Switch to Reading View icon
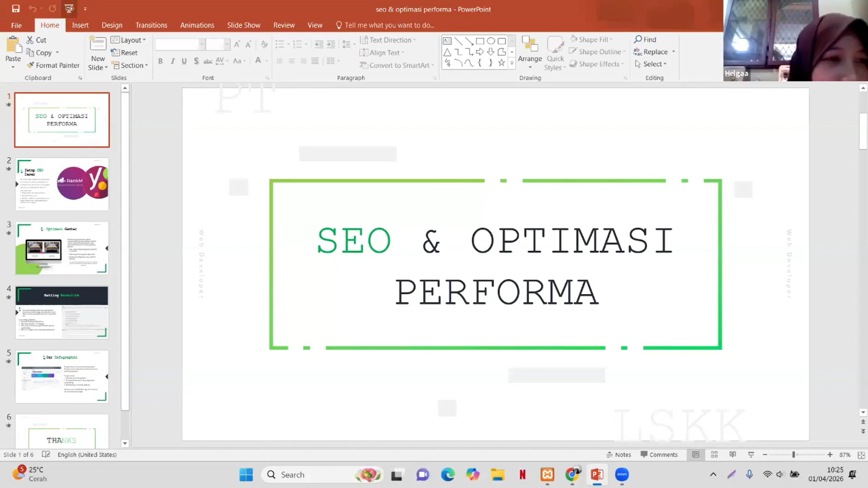The height and width of the screenshot is (488, 868). click(x=733, y=455)
